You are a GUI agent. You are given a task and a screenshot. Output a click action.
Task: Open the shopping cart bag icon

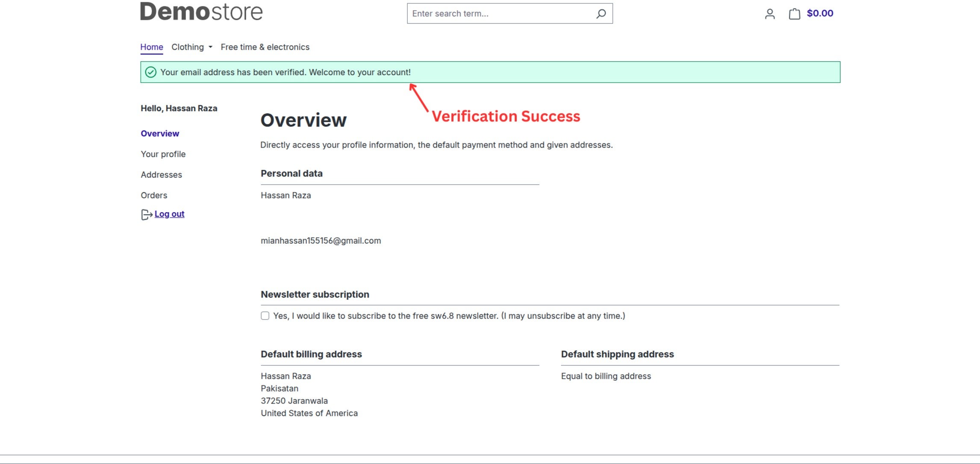[x=795, y=14]
